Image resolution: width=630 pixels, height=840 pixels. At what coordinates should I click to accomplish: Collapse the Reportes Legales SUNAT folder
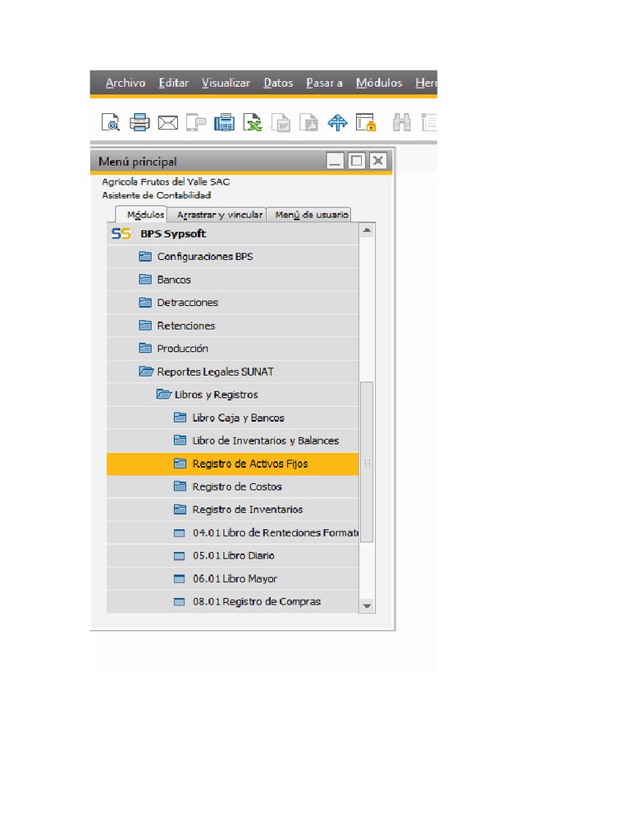[232, 372]
